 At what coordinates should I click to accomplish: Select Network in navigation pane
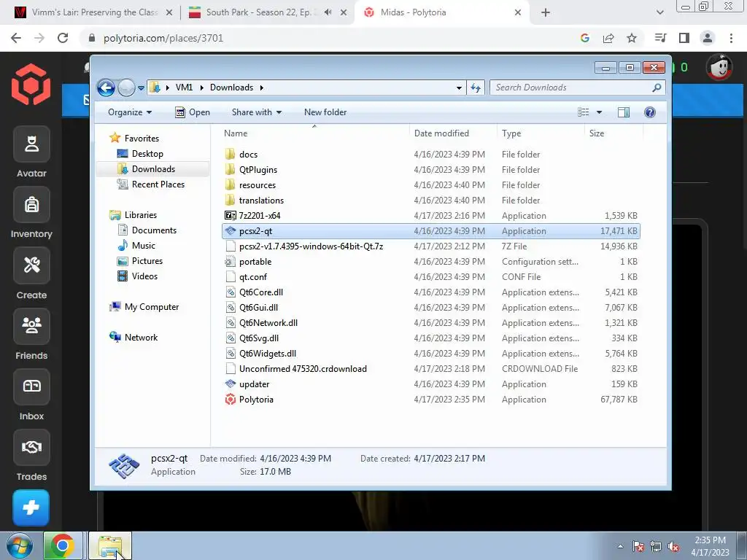(x=141, y=338)
